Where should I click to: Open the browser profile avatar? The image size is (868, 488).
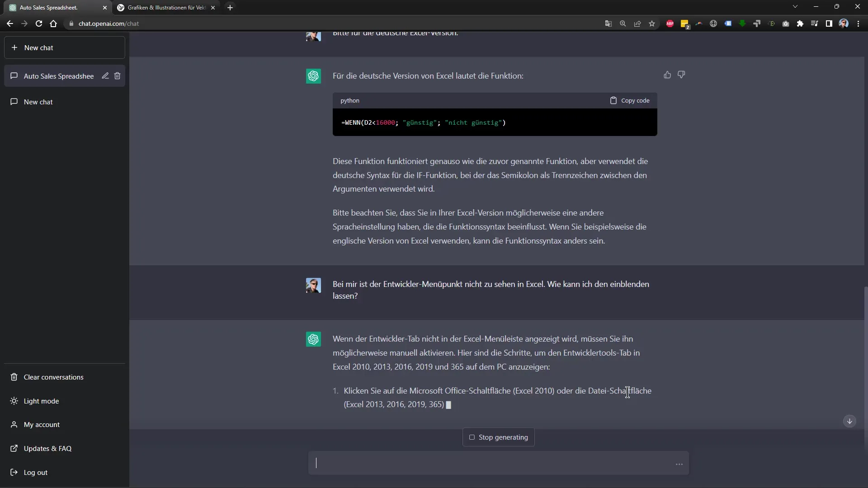[844, 23]
